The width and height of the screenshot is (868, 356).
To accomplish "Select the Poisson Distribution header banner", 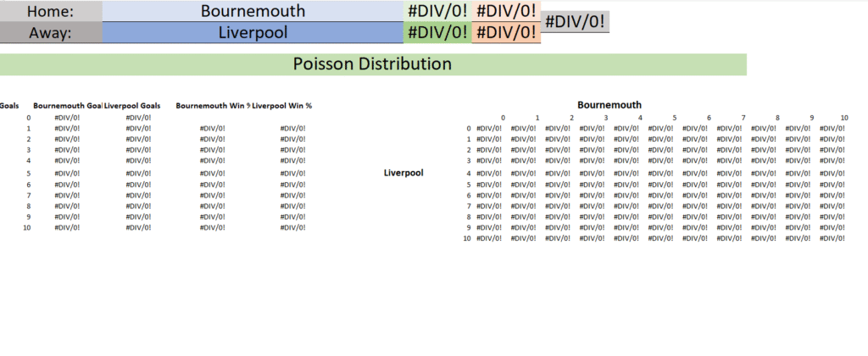I will coord(373,64).
